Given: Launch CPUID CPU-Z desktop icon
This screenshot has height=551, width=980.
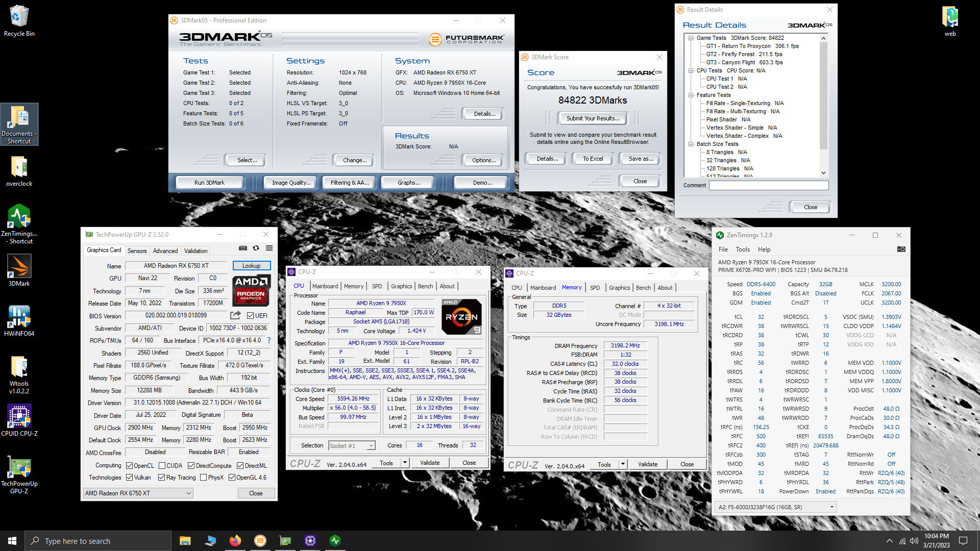Looking at the screenshot, I should pyautogui.click(x=19, y=420).
